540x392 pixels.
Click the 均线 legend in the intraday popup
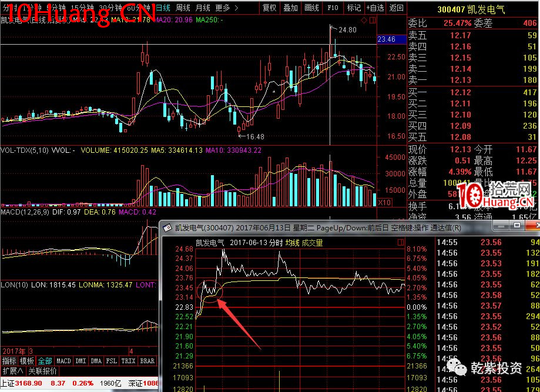click(x=293, y=243)
